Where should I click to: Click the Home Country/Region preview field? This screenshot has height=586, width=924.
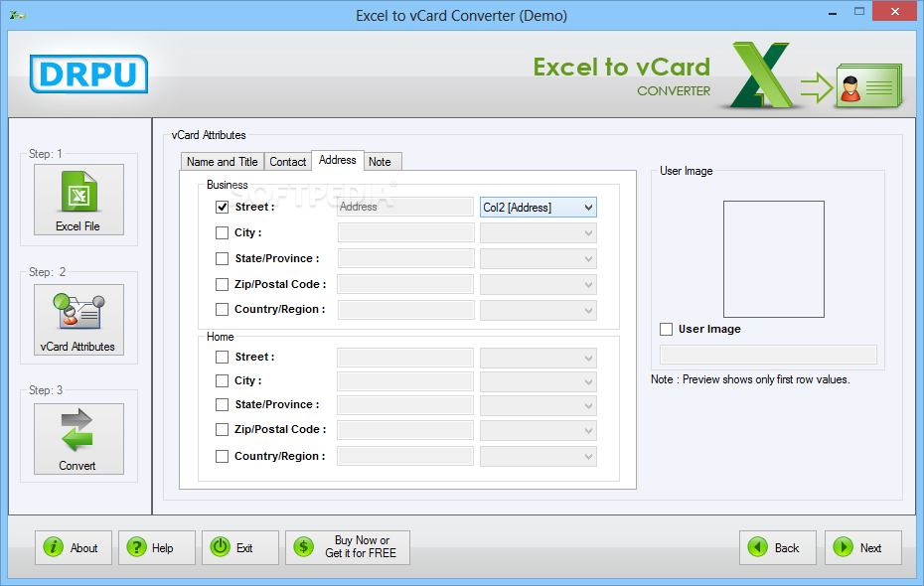(x=405, y=456)
